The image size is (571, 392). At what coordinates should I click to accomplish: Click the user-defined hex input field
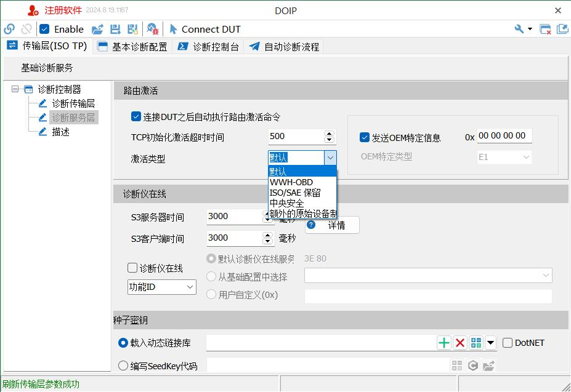click(428, 296)
